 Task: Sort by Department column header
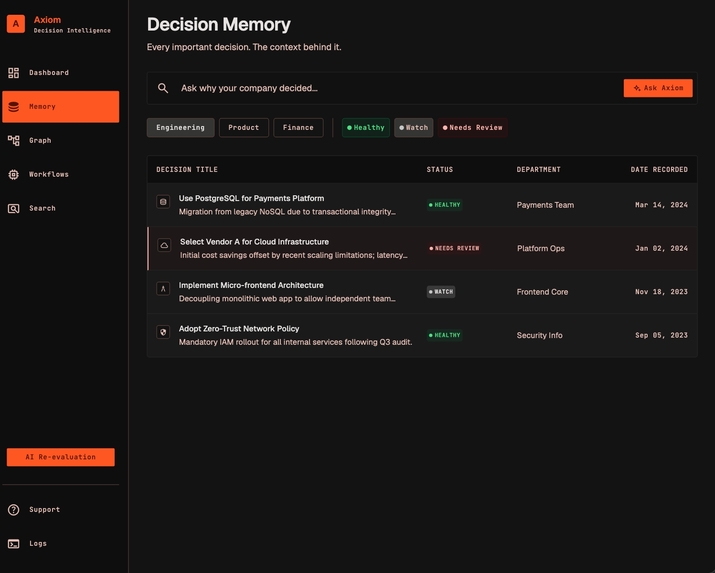(x=539, y=170)
